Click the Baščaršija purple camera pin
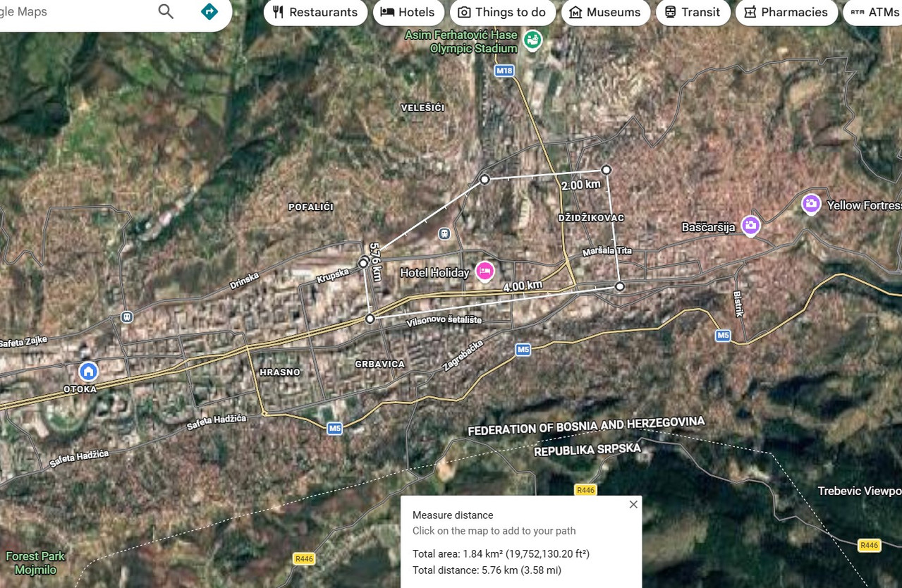 (x=750, y=226)
